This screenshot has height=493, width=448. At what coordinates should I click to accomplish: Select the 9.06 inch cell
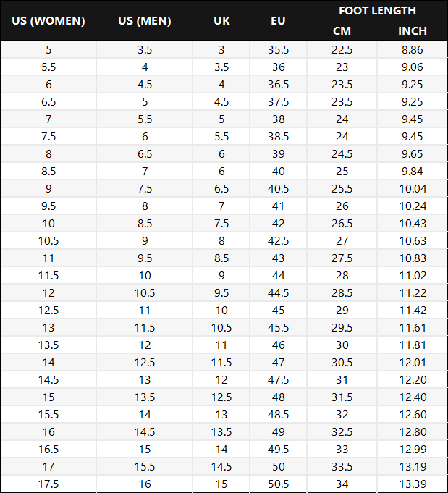pyautogui.click(x=413, y=67)
